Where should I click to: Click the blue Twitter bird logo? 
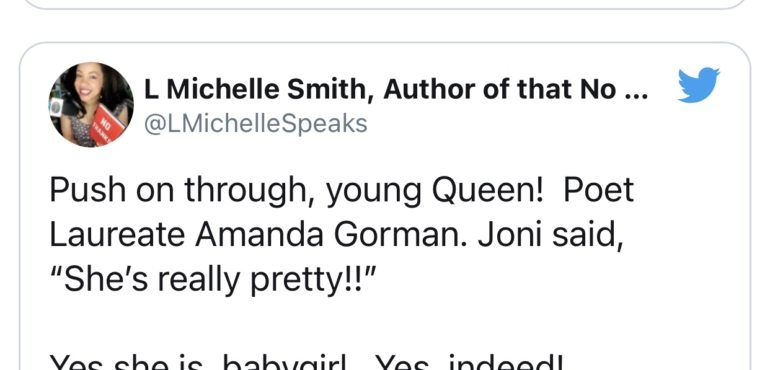click(x=698, y=85)
